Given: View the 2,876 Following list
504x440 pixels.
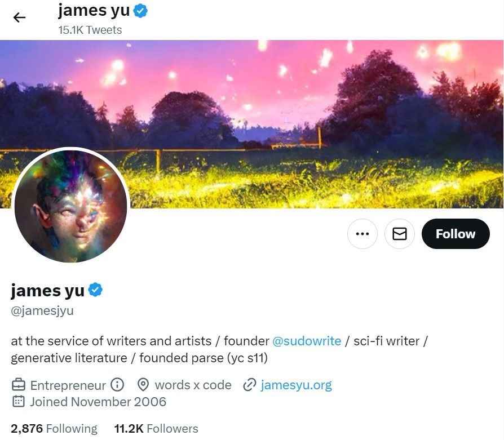Looking at the screenshot, I should tap(54, 428).
